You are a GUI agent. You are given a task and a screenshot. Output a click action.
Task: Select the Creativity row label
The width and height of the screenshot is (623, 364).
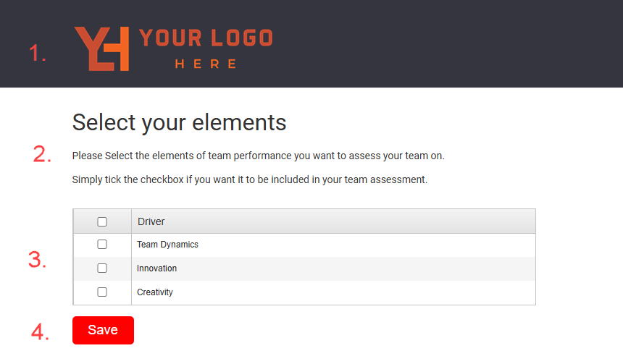[155, 292]
